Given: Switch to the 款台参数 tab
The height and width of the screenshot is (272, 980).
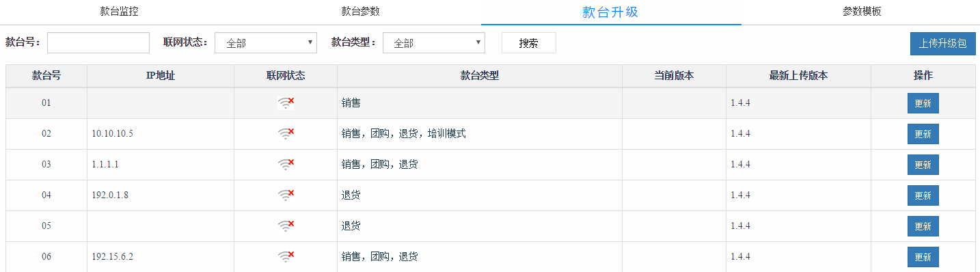Looking at the screenshot, I should [x=360, y=12].
